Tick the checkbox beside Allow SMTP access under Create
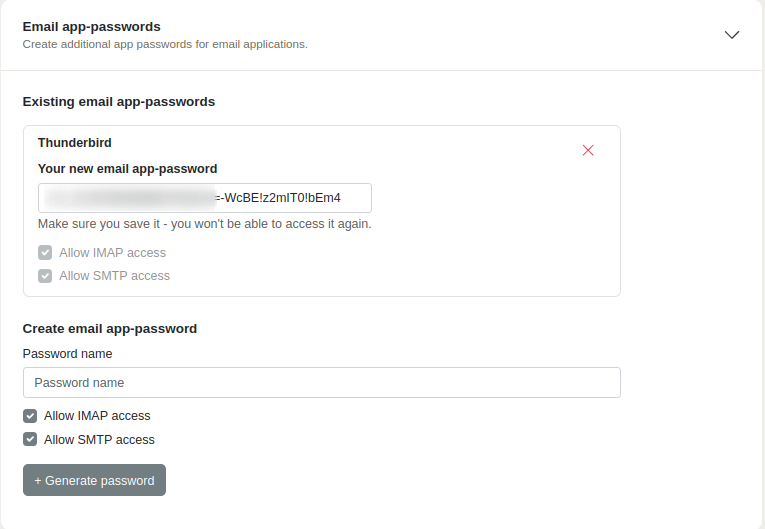 click(30, 440)
